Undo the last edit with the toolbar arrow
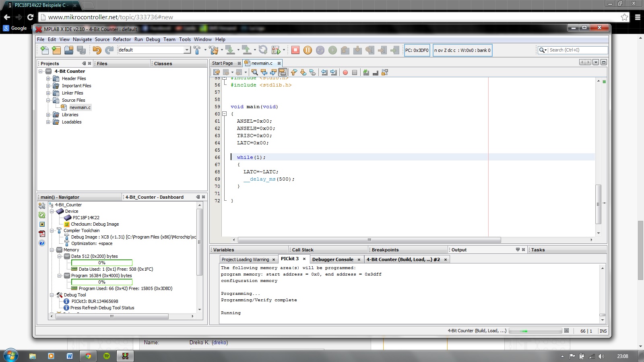The height and width of the screenshot is (362, 644). coord(97,50)
